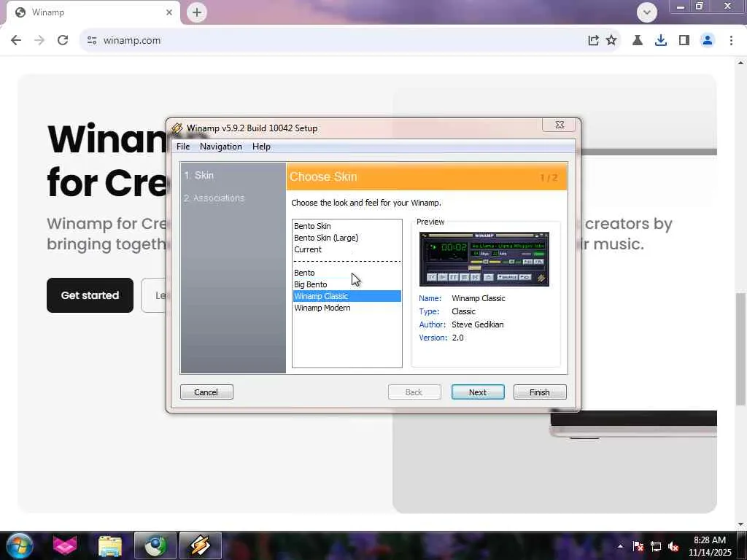Image resolution: width=747 pixels, height=560 pixels.
Task: Open the Navigation menu in Winamp Setup
Action: [x=220, y=147]
